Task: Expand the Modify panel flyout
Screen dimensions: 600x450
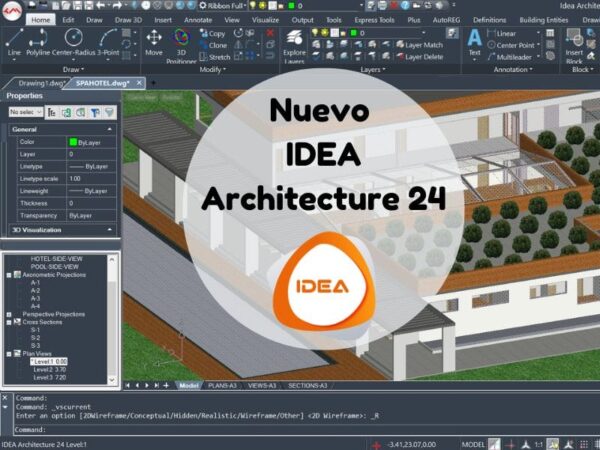Action: pos(213,69)
